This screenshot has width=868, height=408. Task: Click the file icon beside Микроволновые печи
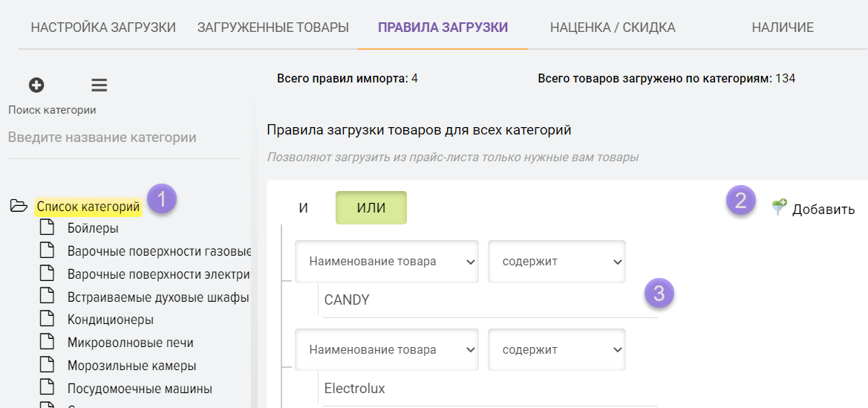coord(48,343)
